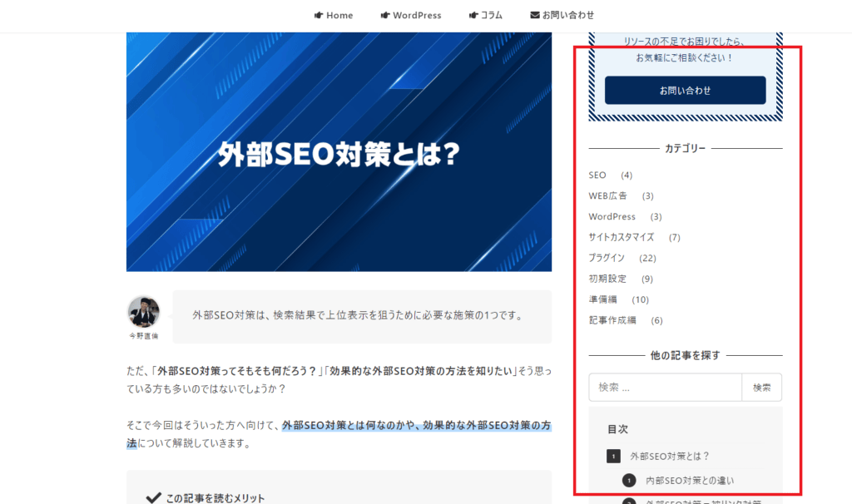
Task: Click the 検索 search submit button
Action: coord(762,388)
